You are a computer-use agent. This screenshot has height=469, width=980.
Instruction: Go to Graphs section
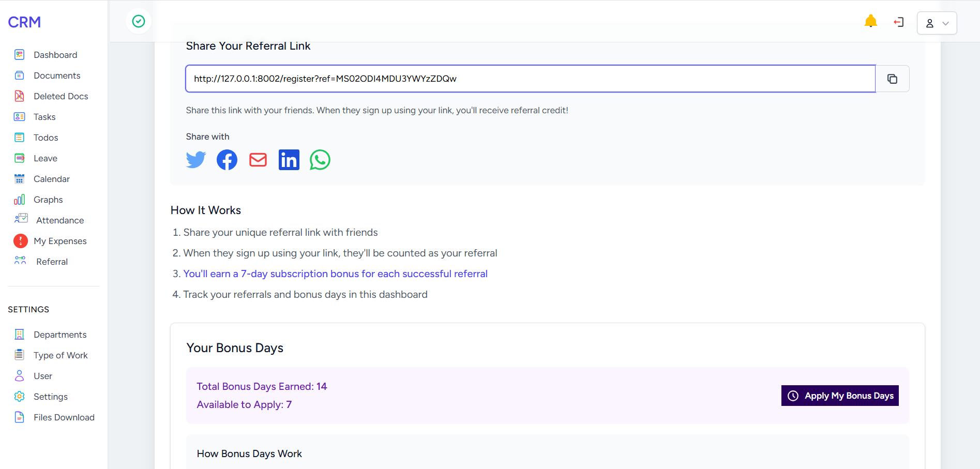tap(48, 200)
